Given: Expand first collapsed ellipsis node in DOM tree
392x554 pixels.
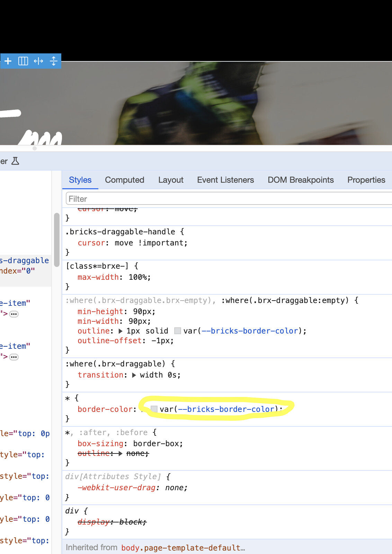Looking at the screenshot, I should (14, 314).
